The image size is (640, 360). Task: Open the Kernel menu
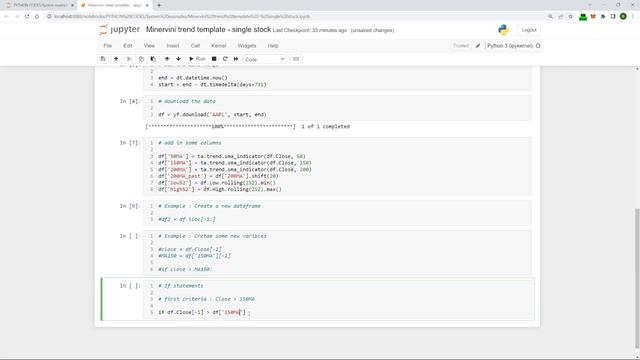(218, 46)
